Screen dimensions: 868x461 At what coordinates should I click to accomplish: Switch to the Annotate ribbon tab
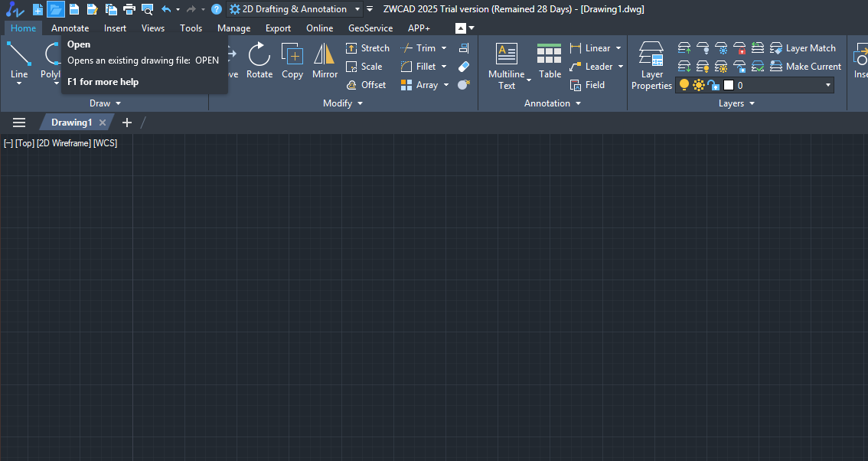click(x=70, y=28)
